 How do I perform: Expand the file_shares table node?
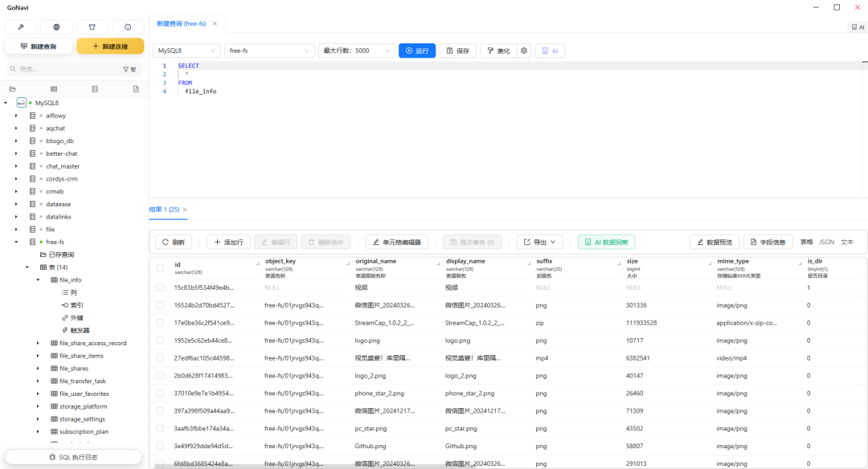[38, 369]
